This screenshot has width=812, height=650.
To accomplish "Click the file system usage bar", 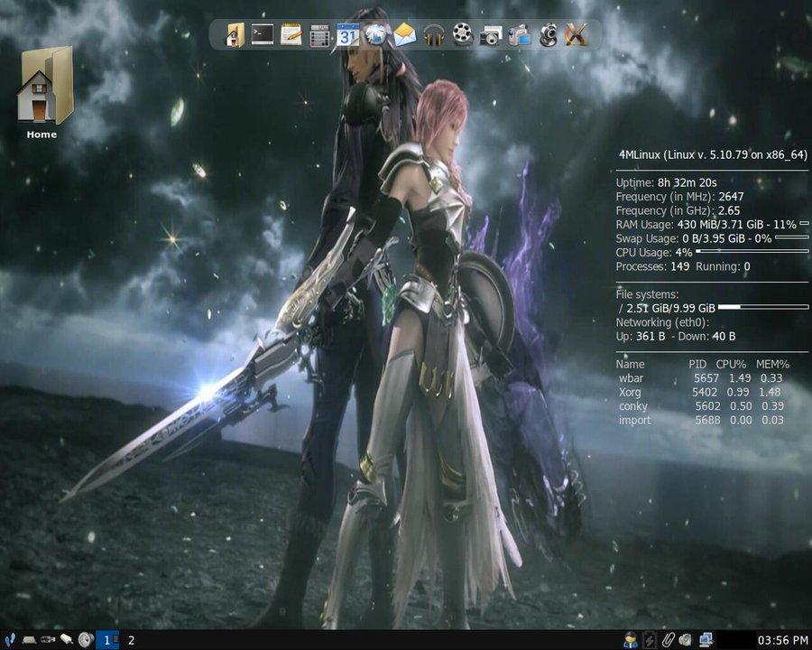I will 762,307.
